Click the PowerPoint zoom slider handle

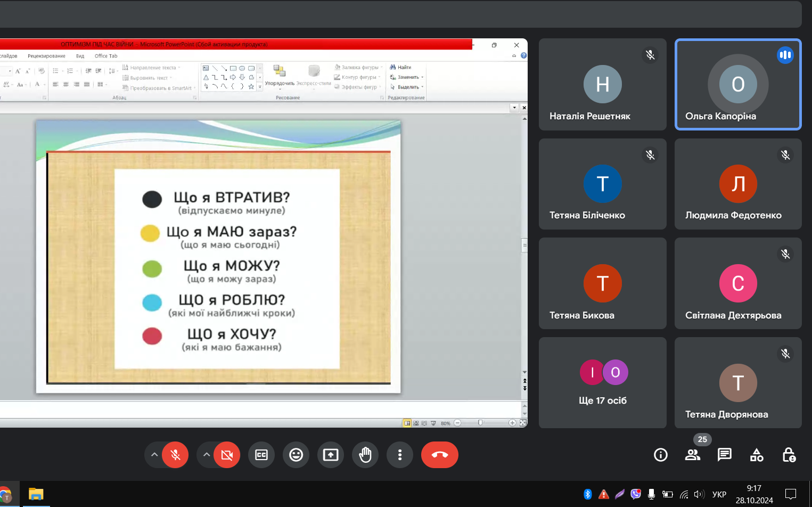(x=480, y=423)
